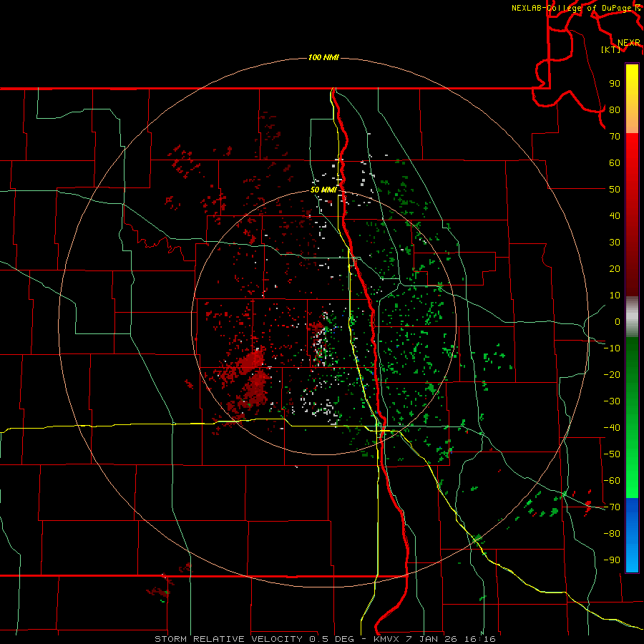Click the 80 value on velocity scale
Viewport: 644px width, 644px height.
pyautogui.click(x=615, y=109)
